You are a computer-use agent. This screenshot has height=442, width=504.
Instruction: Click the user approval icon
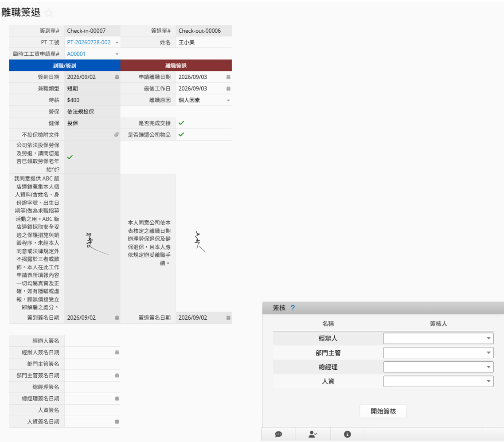coord(313,434)
